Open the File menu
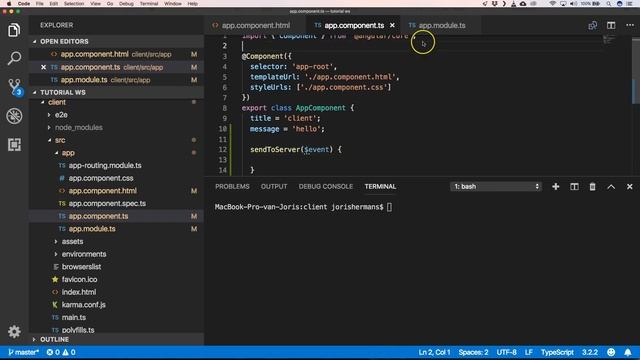Viewport: 640px width, 360px height. tap(40, 3)
